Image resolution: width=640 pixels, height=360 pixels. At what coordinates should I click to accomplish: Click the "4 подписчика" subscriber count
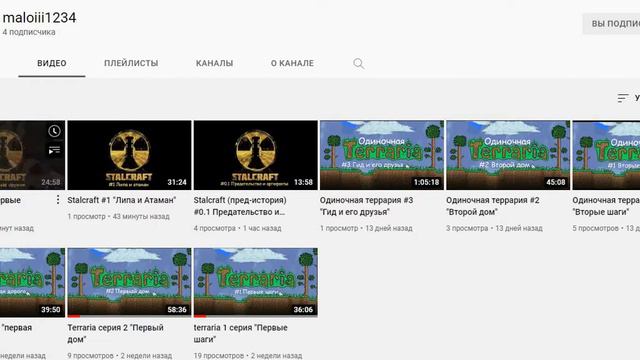[29, 32]
